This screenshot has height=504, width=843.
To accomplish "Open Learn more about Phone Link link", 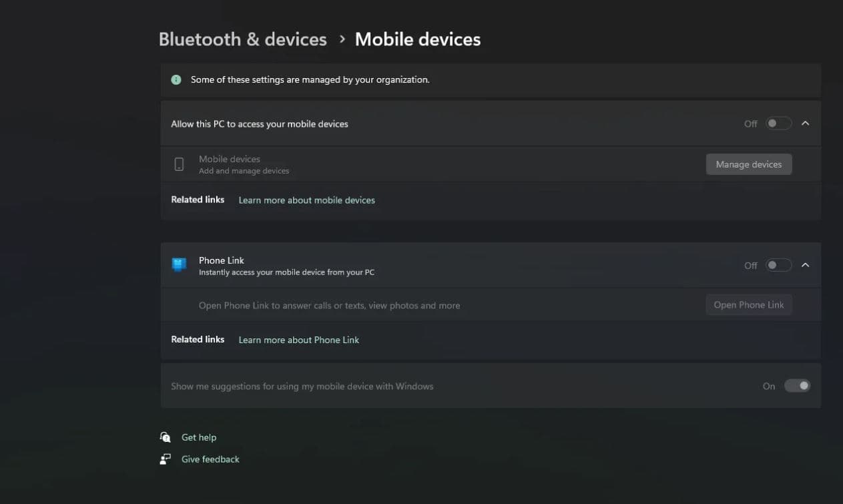I will click(299, 340).
